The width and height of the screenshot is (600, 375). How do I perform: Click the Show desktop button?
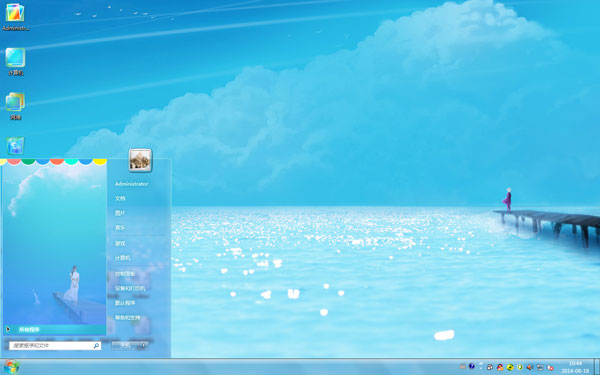597,367
